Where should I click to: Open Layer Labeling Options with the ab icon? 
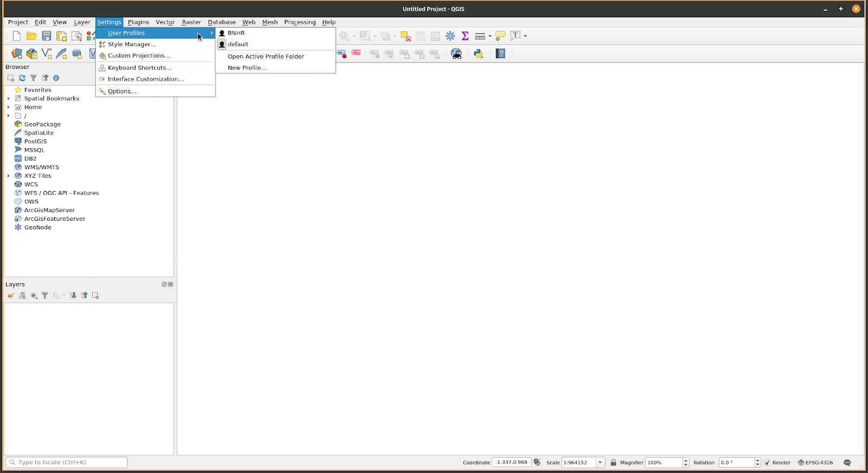[342, 54]
